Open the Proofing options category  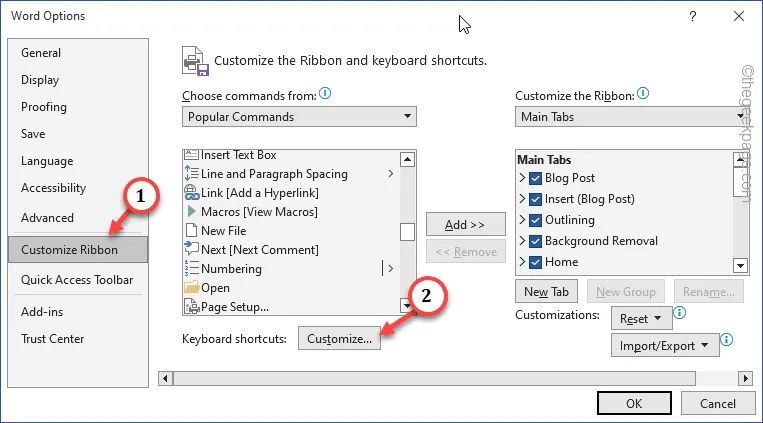(x=44, y=107)
